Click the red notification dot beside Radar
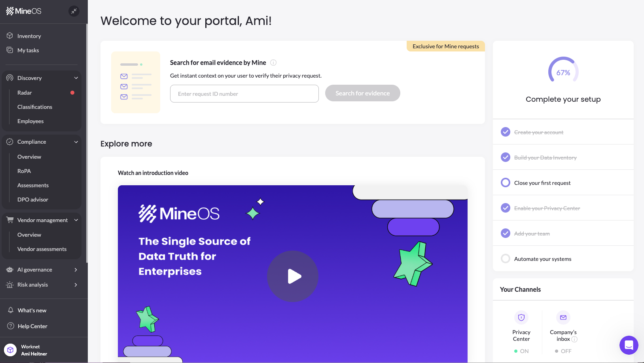 coord(72,93)
